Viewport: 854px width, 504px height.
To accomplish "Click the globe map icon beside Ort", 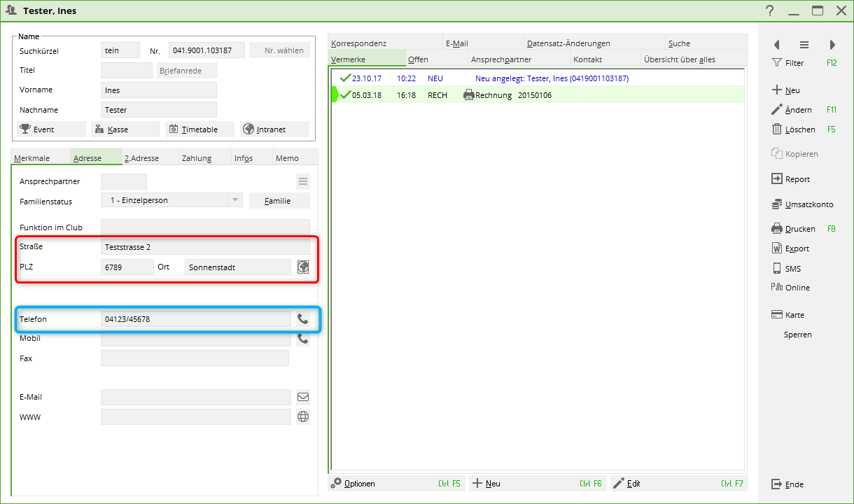I will (303, 267).
